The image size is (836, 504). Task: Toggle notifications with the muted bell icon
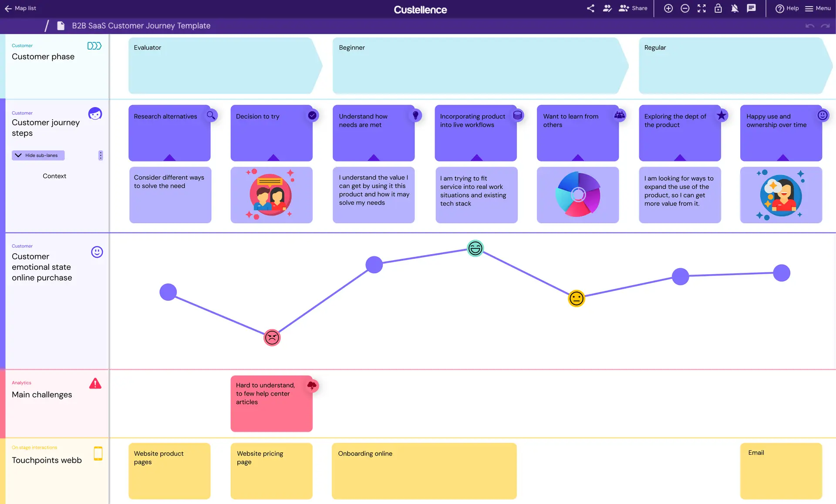[735, 8]
